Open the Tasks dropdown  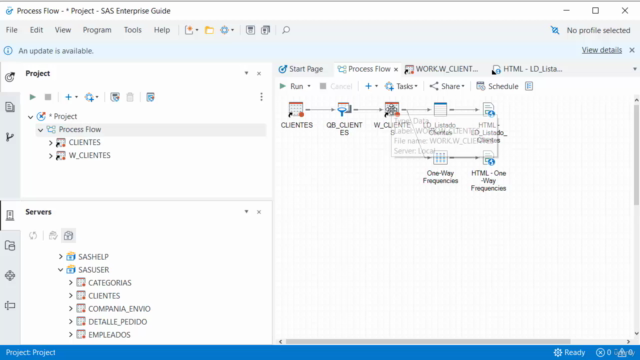(401, 86)
